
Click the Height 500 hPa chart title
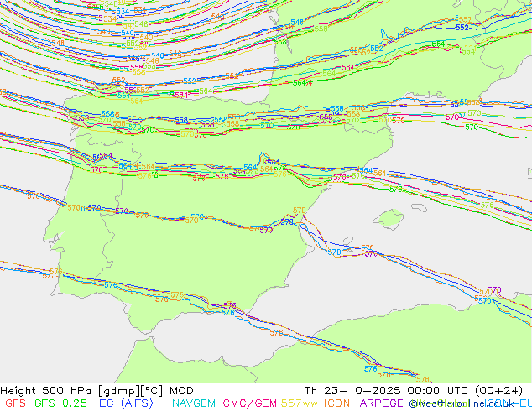pyautogui.click(x=96, y=391)
